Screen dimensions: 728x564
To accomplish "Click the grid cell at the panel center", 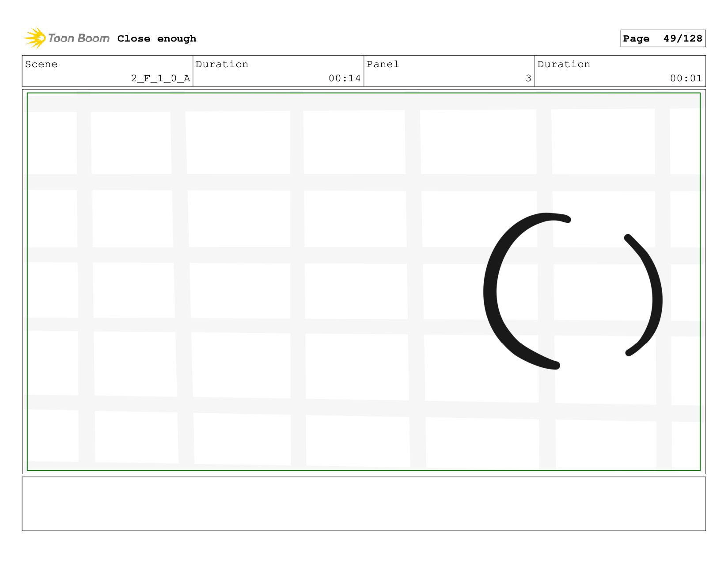I will tap(356, 291).
